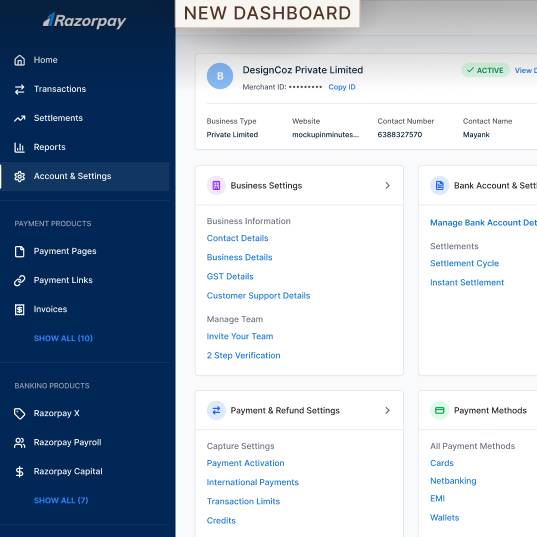Viewport: 537px width, 537px height.
Task: Go to Settlements in the sidebar
Action: [x=58, y=118]
